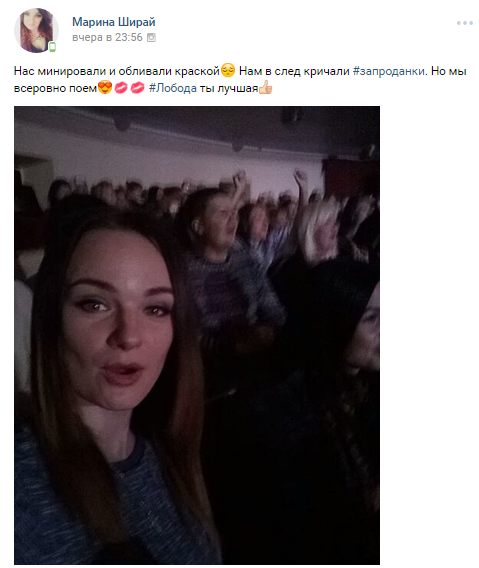Open the post options three-dots menu
This screenshot has height=568, width=479.
[465, 23]
